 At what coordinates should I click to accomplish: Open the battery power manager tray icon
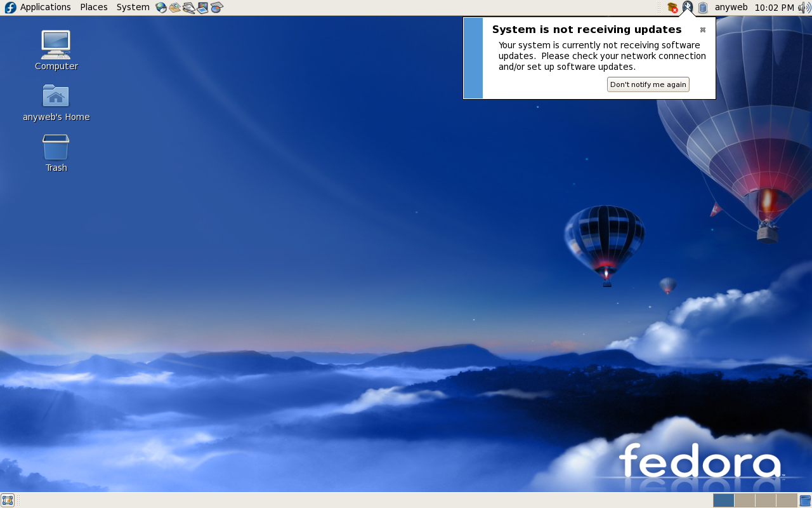click(703, 8)
